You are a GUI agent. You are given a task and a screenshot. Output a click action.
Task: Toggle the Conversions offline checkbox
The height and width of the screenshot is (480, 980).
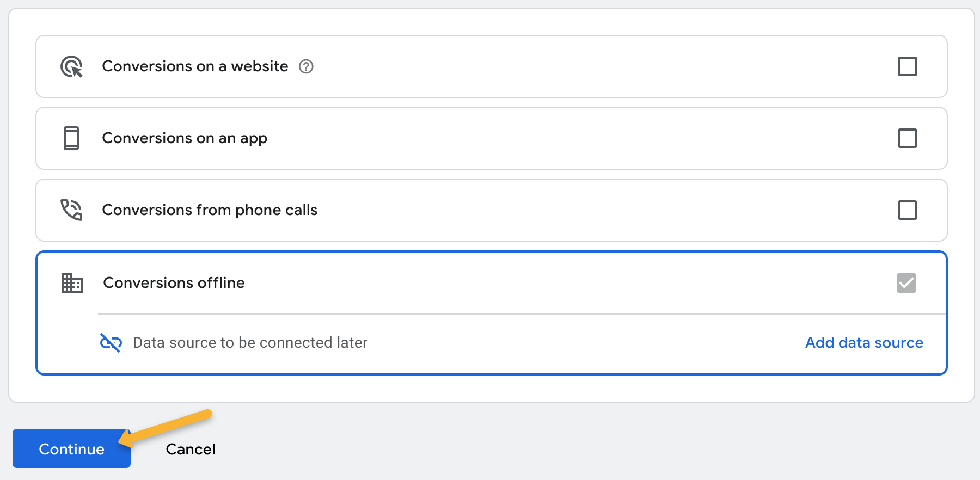pos(906,283)
